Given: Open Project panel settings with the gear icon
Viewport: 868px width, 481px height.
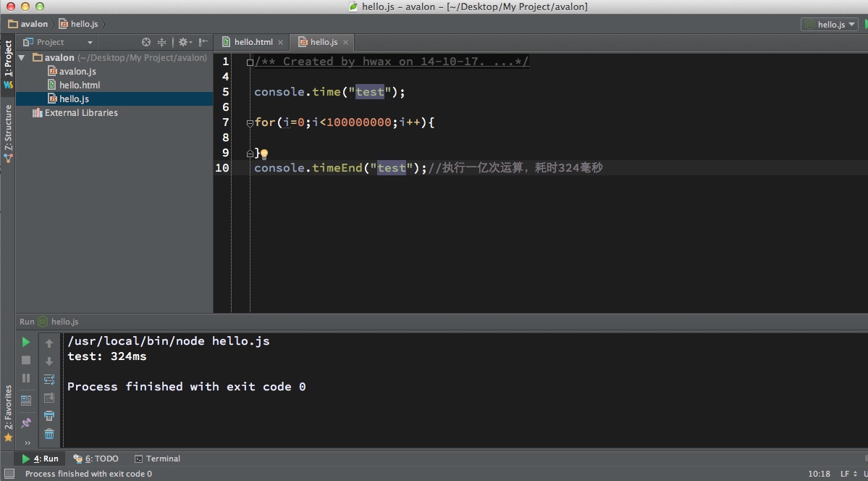Looking at the screenshot, I should (x=183, y=42).
